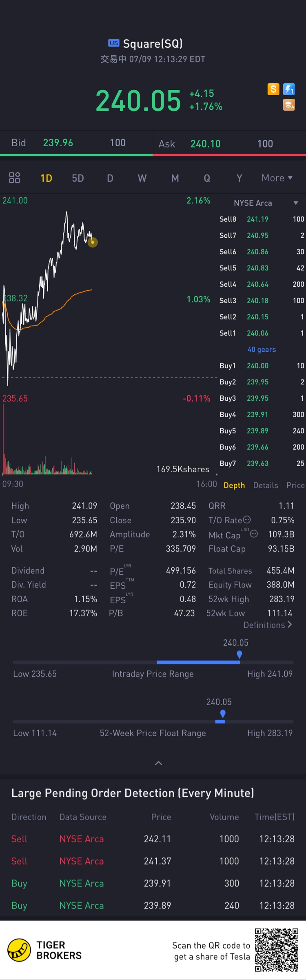Image resolution: width=306 pixels, height=980 pixels.
Task: Tap the blue lightning badge icon
Action: click(289, 89)
